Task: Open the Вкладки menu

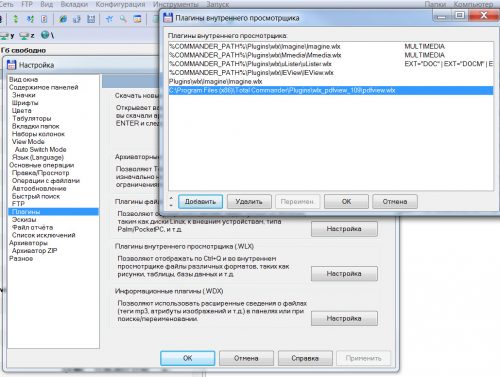Action: click(x=74, y=4)
